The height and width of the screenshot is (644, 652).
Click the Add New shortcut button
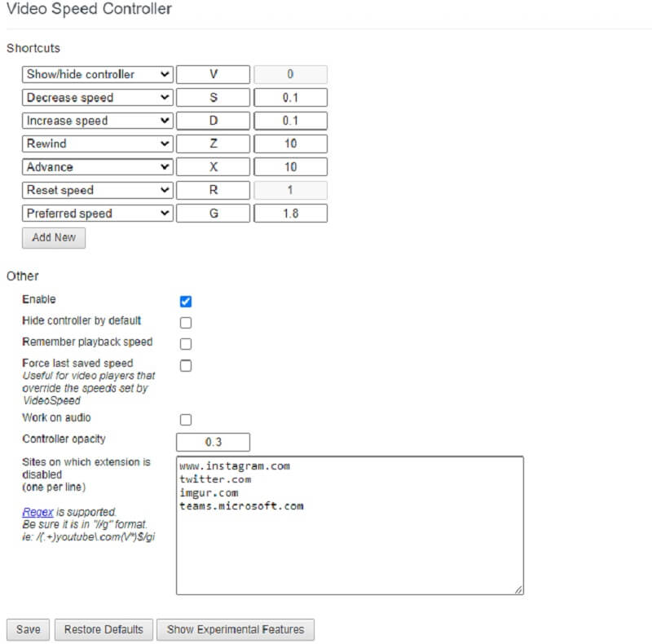(53, 237)
